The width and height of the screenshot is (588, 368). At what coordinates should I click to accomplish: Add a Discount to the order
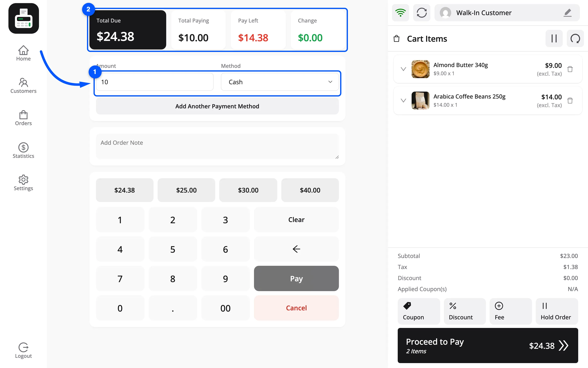point(464,311)
